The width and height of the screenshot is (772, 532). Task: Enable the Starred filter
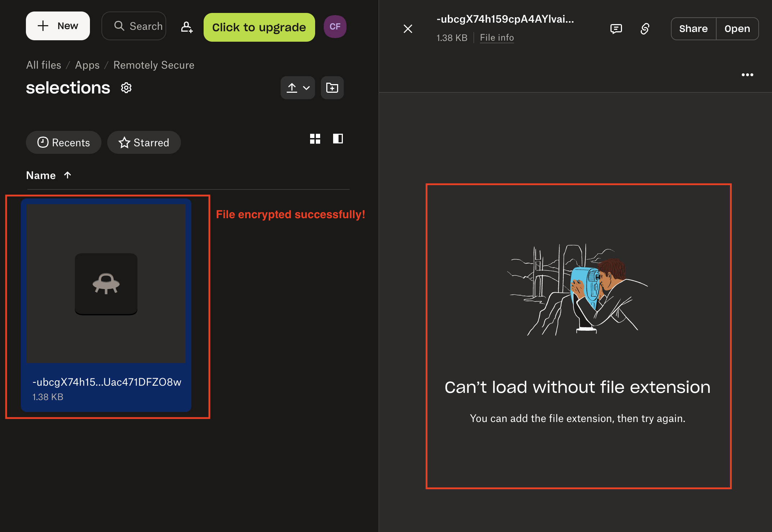tap(144, 142)
